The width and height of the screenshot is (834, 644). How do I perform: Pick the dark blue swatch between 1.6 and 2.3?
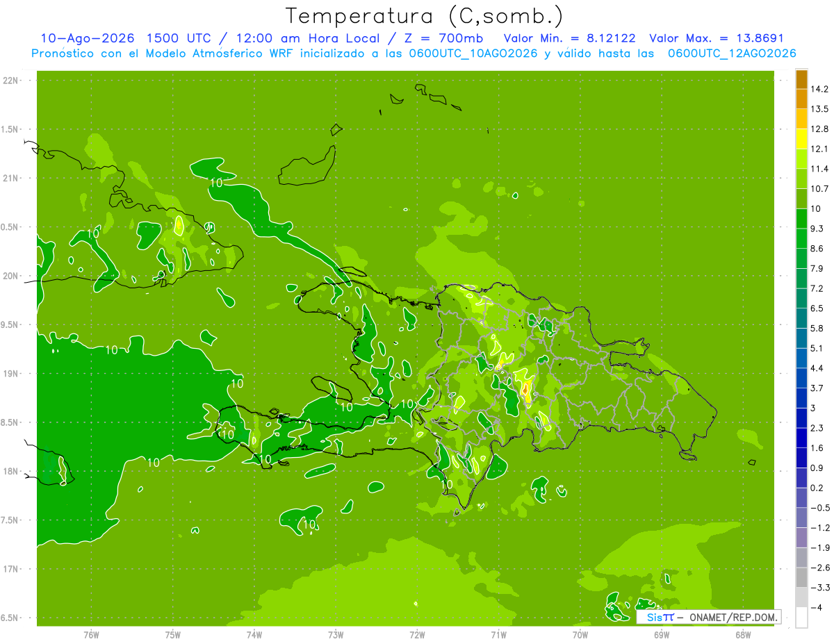click(x=801, y=438)
